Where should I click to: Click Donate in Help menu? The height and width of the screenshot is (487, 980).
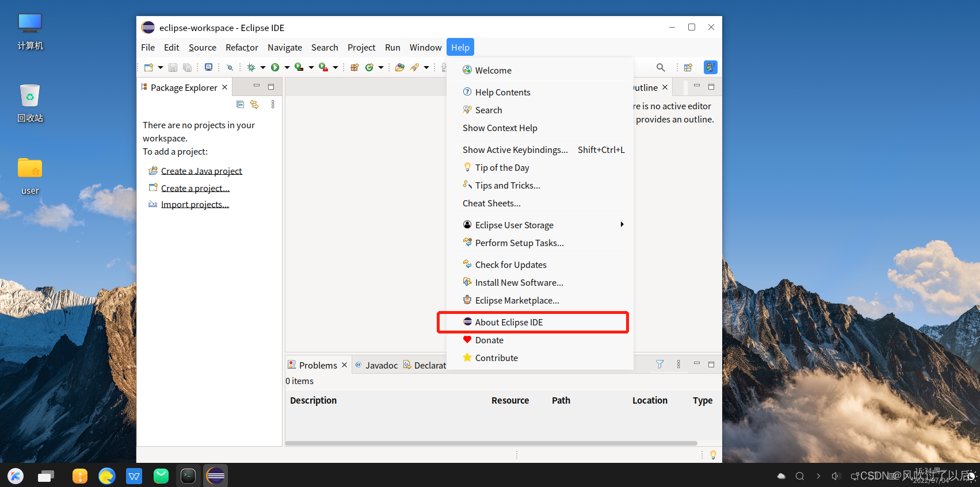540,340
